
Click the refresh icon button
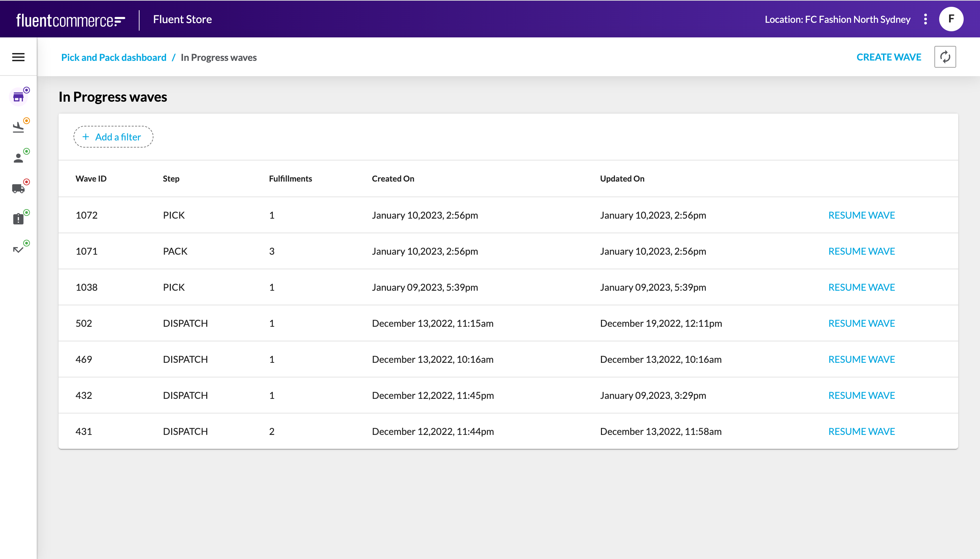(945, 57)
